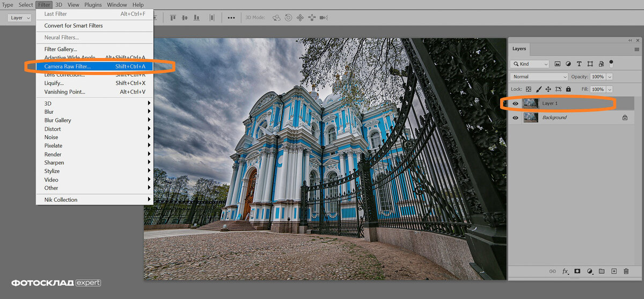This screenshot has height=299, width=644.
Task: Filter layers by type layers icon
Action: 580,64
